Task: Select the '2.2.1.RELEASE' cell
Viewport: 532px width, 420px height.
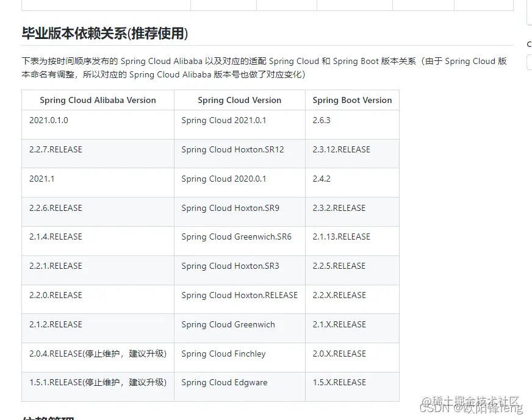Action: pyautogui.click(x=98, y=270)
